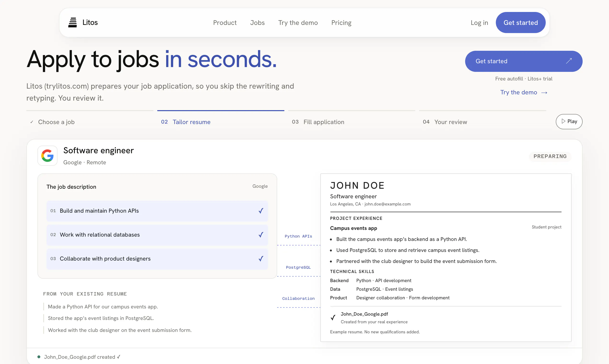Click the arrow icon on the large Get started button

(569, 61)
